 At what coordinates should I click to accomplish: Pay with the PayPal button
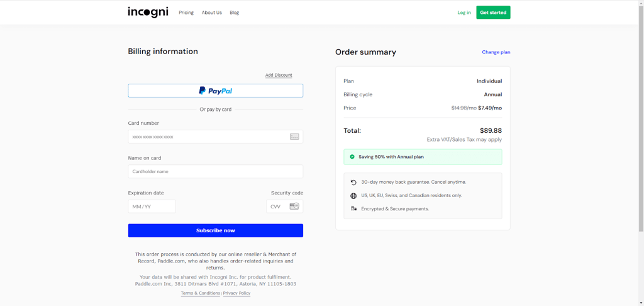point(216,91)
